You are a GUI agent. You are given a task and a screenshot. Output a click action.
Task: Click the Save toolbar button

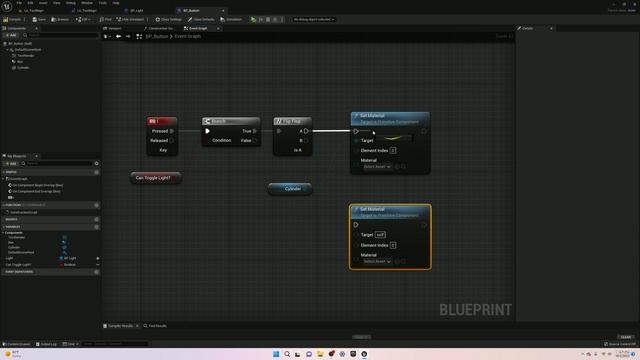point(39,19)
